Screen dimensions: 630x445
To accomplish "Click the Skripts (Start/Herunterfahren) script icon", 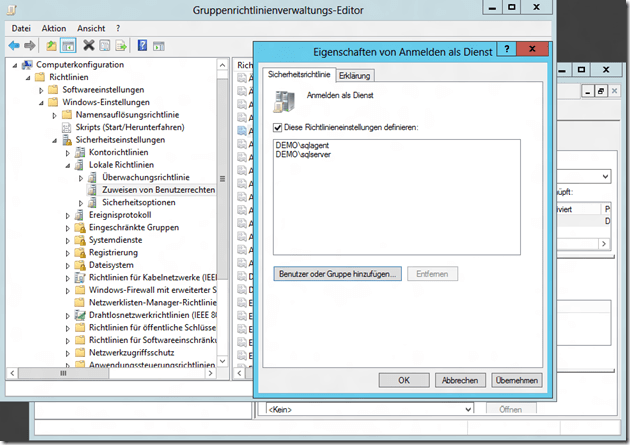I will (66, 127).
